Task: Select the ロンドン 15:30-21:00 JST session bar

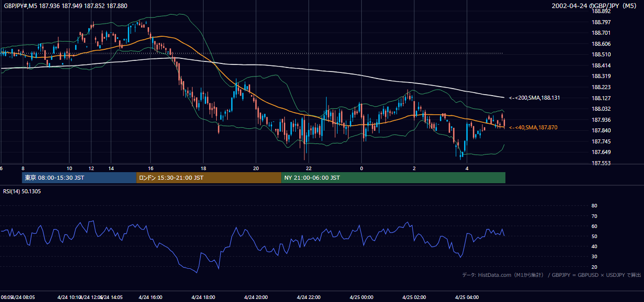Action: (x=209, y=178)
